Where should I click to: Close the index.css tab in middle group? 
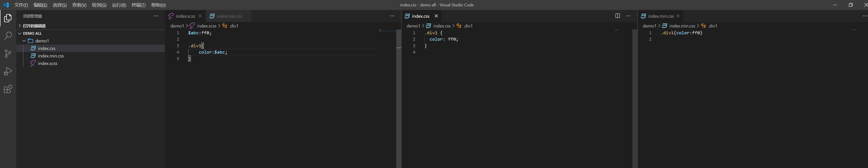tap(436, 16)
